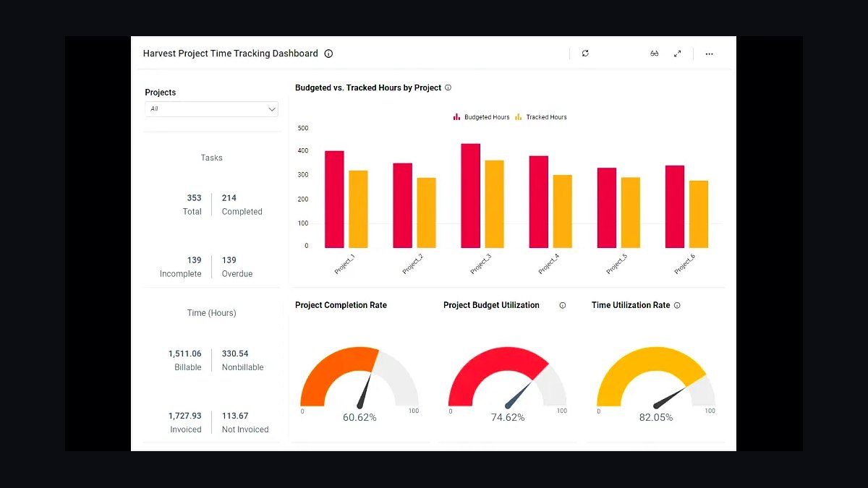Click Project_6 tracked hours bar
This screenshot has height=488, width=868.
(x=699, y=214)
